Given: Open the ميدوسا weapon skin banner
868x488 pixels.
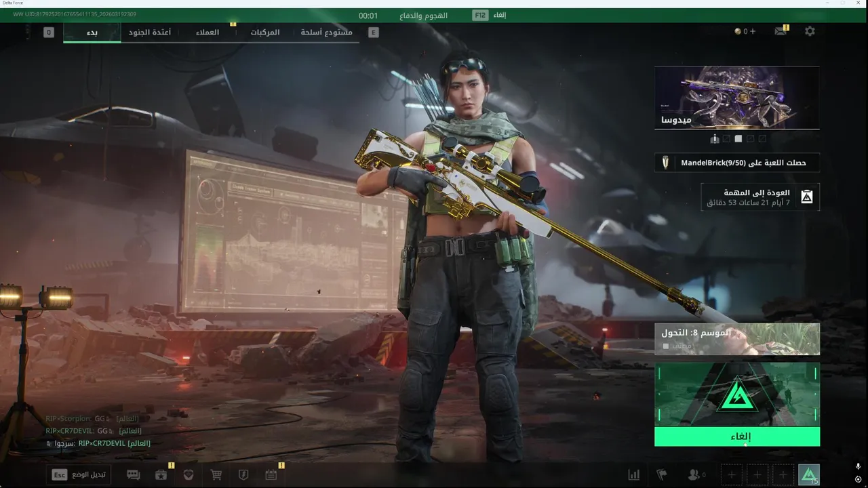Looking at the screenshot, I should click(737, 98).
